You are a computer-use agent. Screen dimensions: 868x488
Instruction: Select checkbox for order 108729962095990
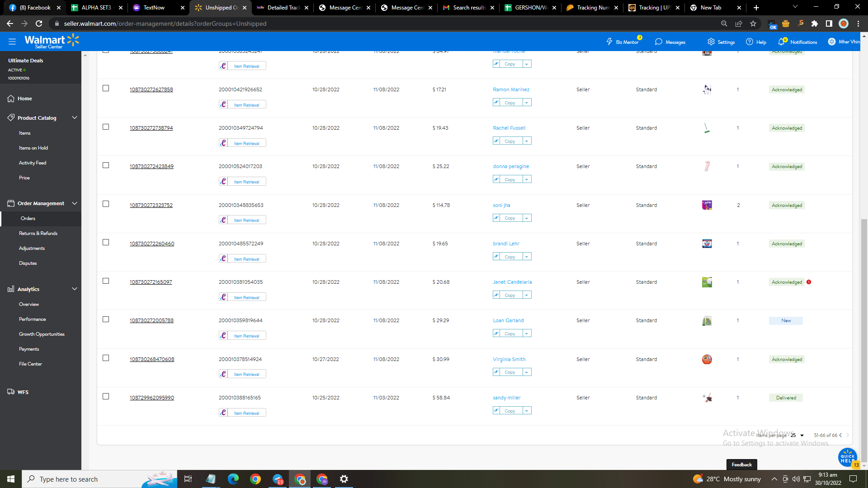point(106,396)
